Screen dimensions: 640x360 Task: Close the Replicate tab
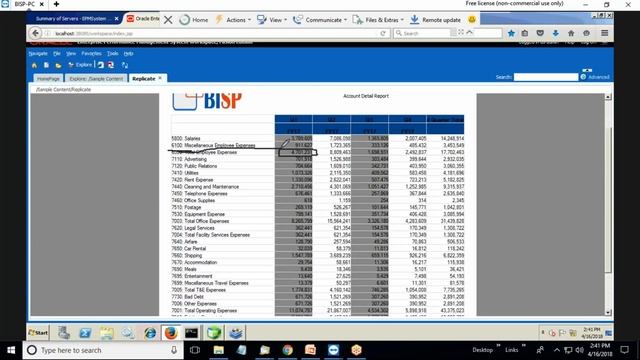(x=160, y=78)
